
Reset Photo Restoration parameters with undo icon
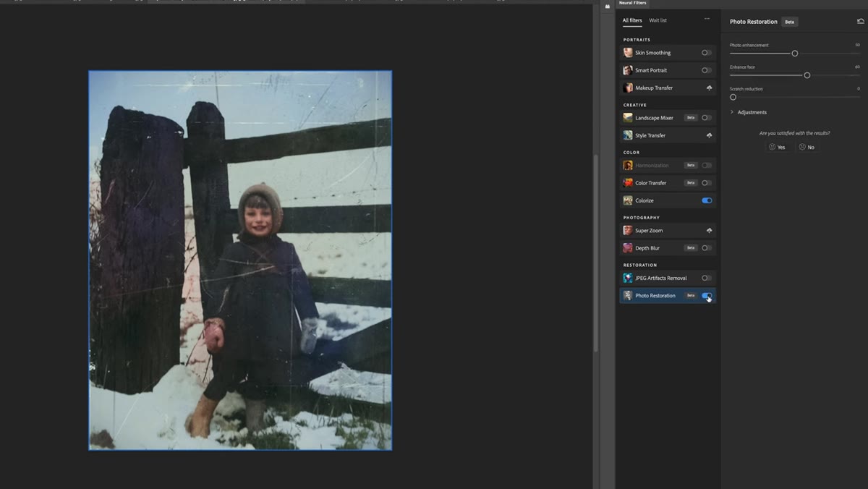click(860, 22)
